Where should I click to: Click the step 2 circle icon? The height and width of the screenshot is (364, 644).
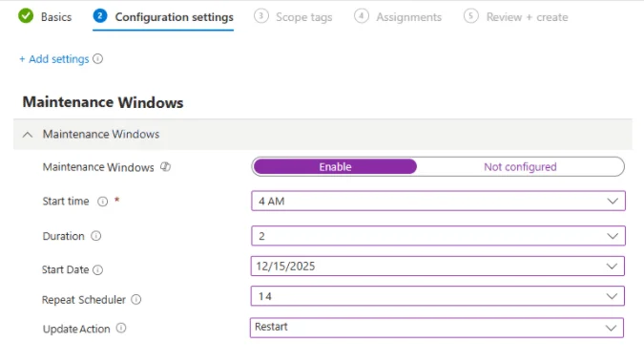[100, 16]
